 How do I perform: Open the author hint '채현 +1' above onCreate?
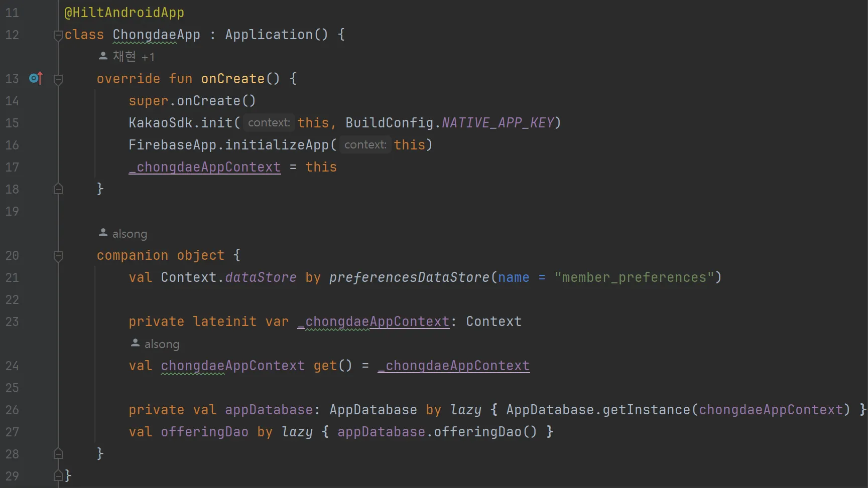[127, 57]
